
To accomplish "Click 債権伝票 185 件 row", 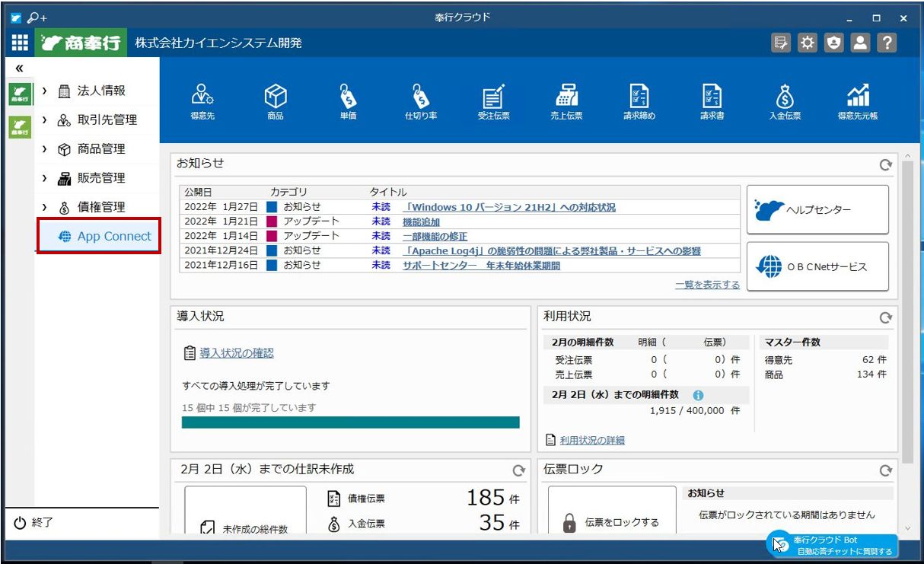I will (424, 499).
